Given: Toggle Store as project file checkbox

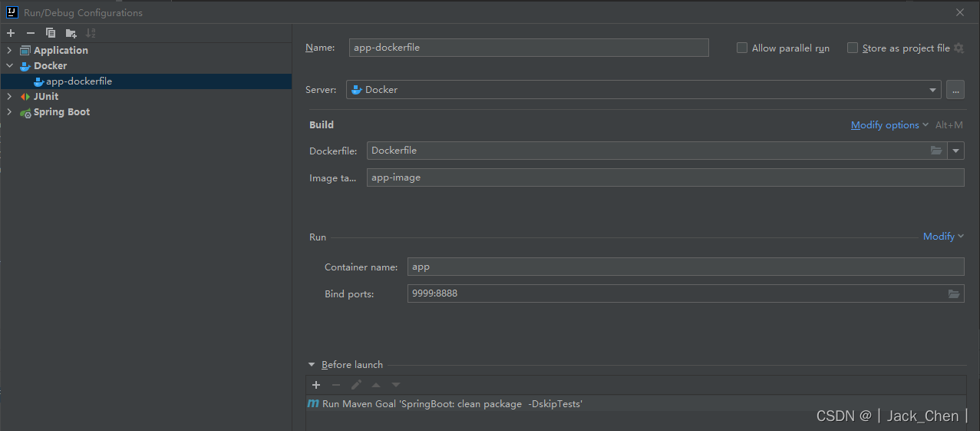Looking at the screenshot, I should [852, 48].
